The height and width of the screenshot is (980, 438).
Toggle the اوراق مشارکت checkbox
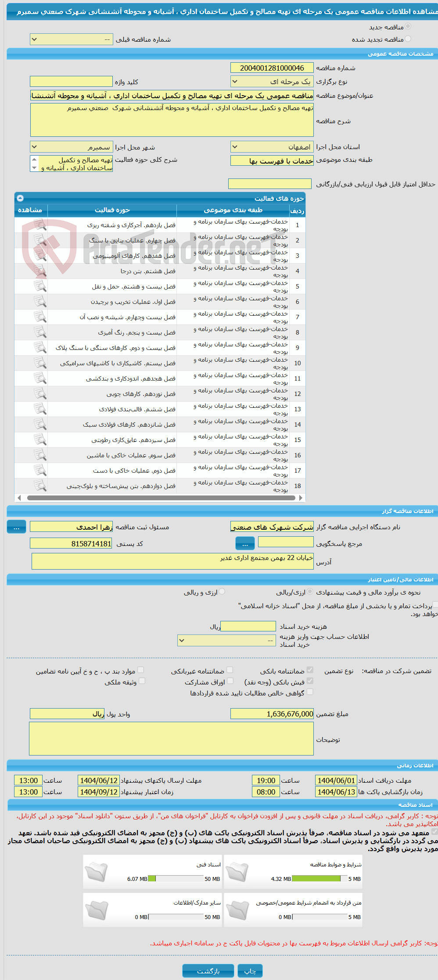[x=230, y=681]
